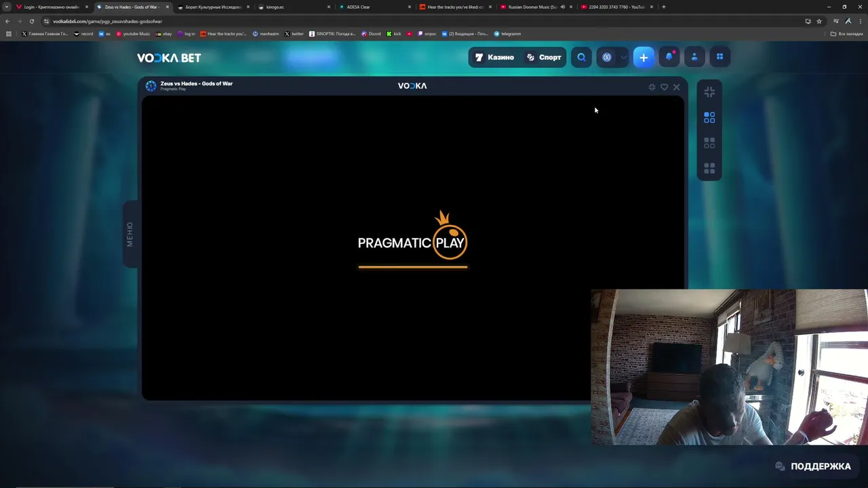Close the kinogo.ec tab
868x488 pixels.
(x=329, y=7)
